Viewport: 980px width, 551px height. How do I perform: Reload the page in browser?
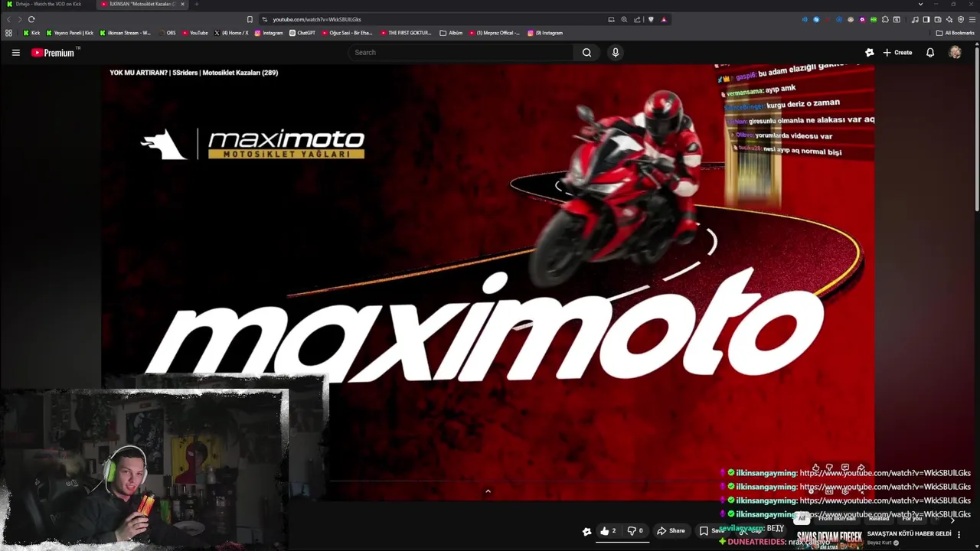[x=31, y=19]
